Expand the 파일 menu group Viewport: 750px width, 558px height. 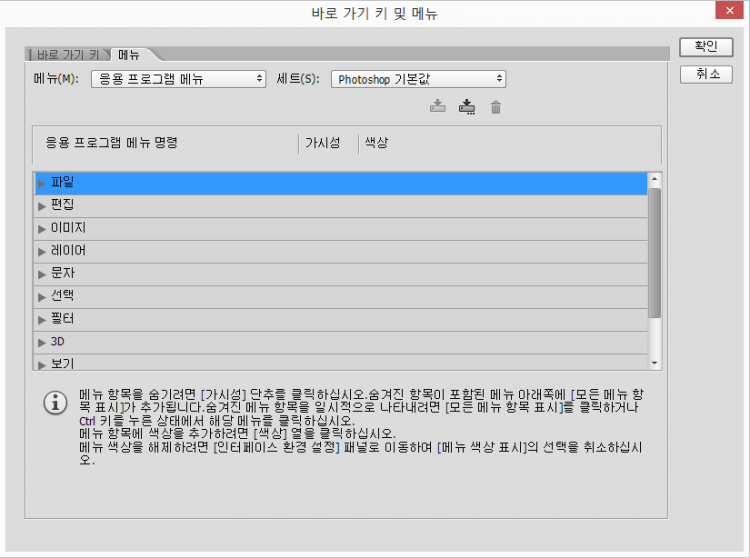tap(42, 183)
